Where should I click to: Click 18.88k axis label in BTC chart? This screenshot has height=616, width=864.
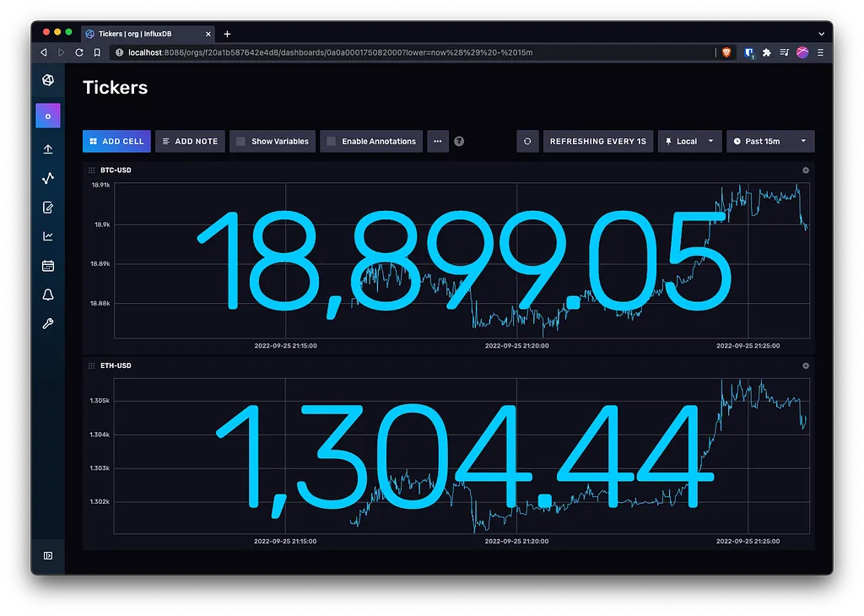click(x=100, y=304)
